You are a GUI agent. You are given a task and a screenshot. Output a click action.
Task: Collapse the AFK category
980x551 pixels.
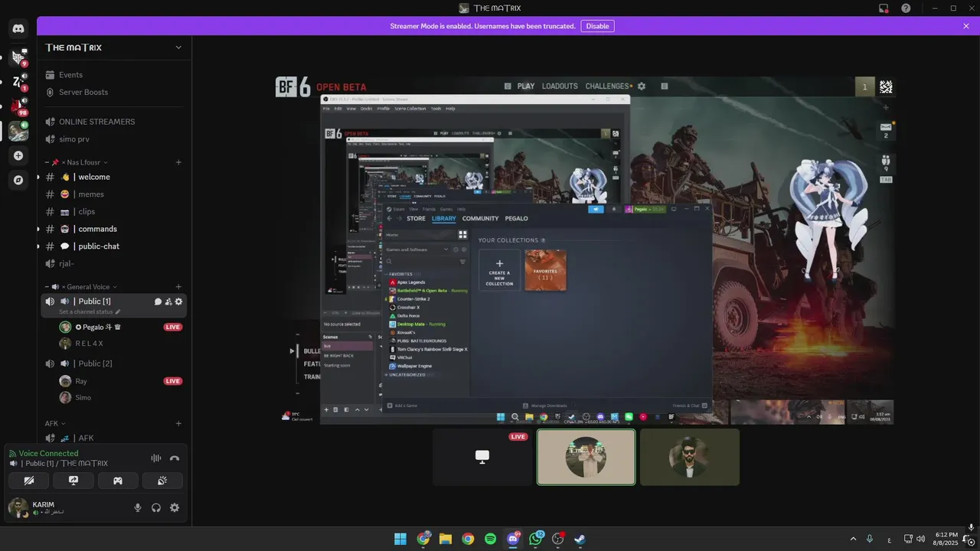click(55, 423)
